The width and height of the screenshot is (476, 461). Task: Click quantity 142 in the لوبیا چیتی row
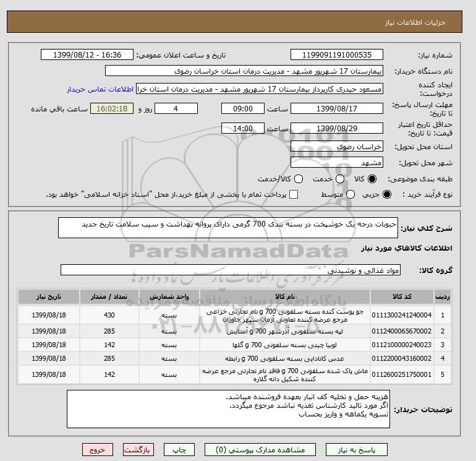click(x=109, y=345)
